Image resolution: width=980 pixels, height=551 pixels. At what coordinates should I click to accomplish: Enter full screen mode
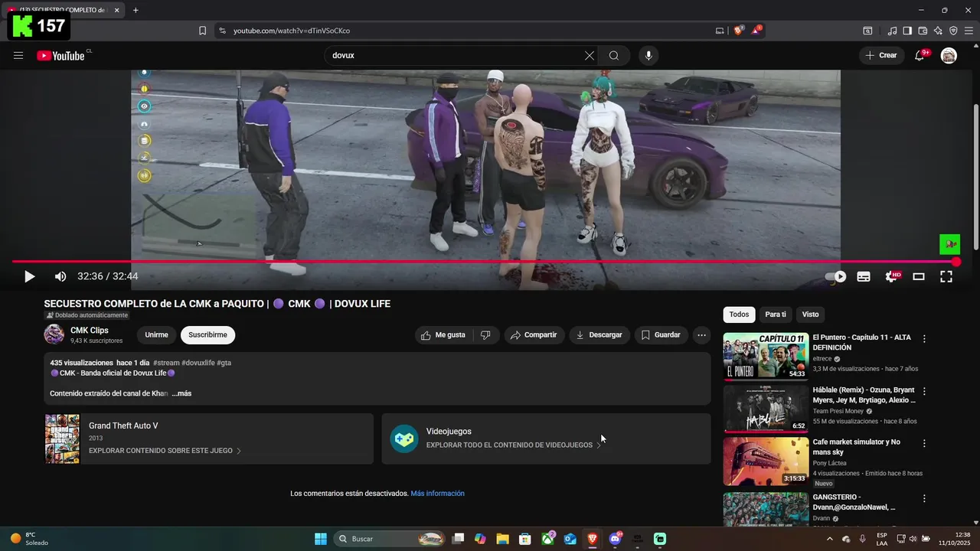(x=946, y=276)
